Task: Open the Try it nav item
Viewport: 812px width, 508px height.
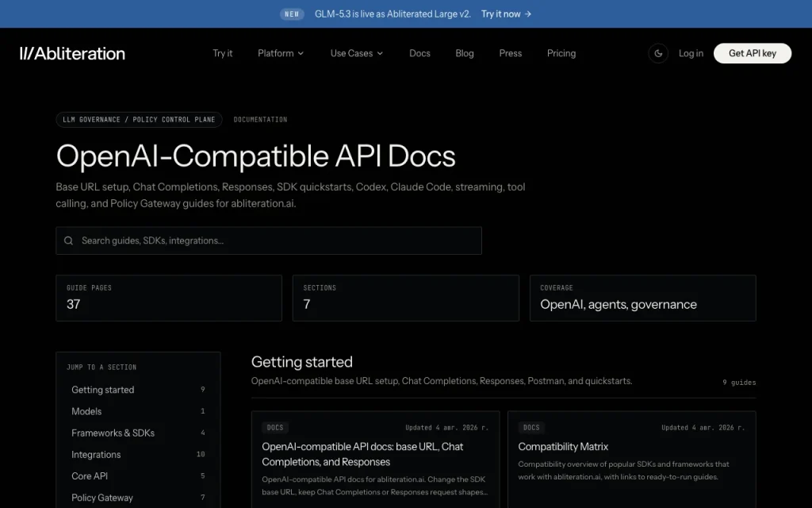Action: [223, 53]
